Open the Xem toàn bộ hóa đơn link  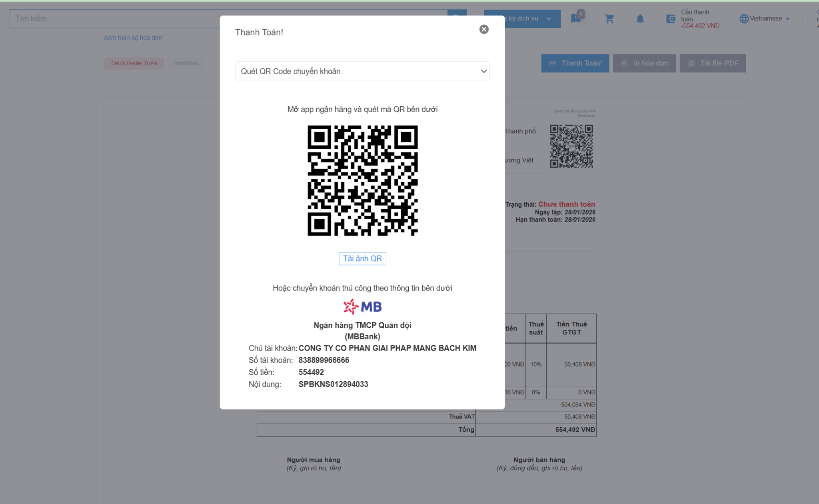[133, 38]
